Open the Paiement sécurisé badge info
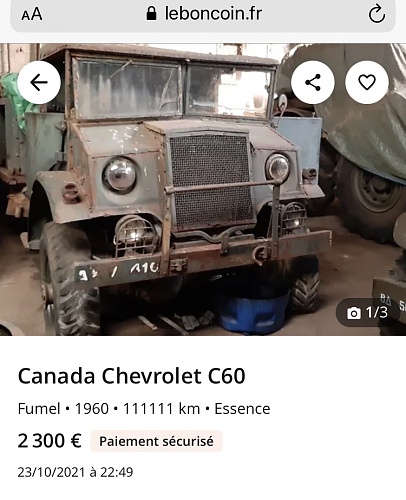 (x=156, y=441)
